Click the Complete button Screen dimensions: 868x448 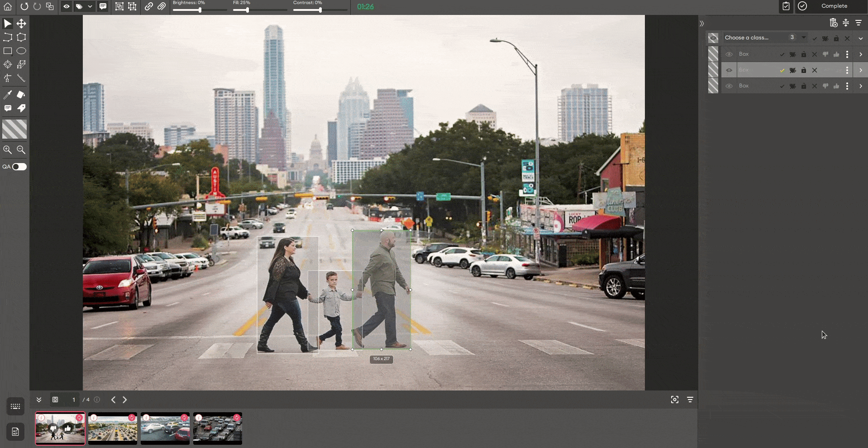(835, 6)
